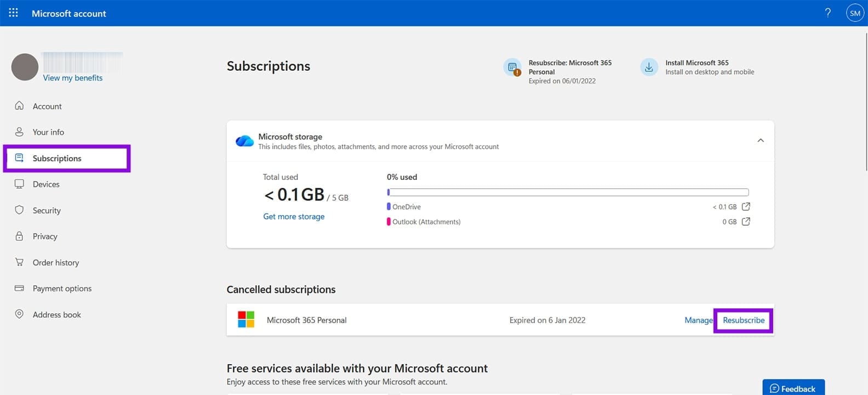The image size is (868, 395).
Task: Click the Subscriptions sidebar icon
Action: (x=19, y=158)
